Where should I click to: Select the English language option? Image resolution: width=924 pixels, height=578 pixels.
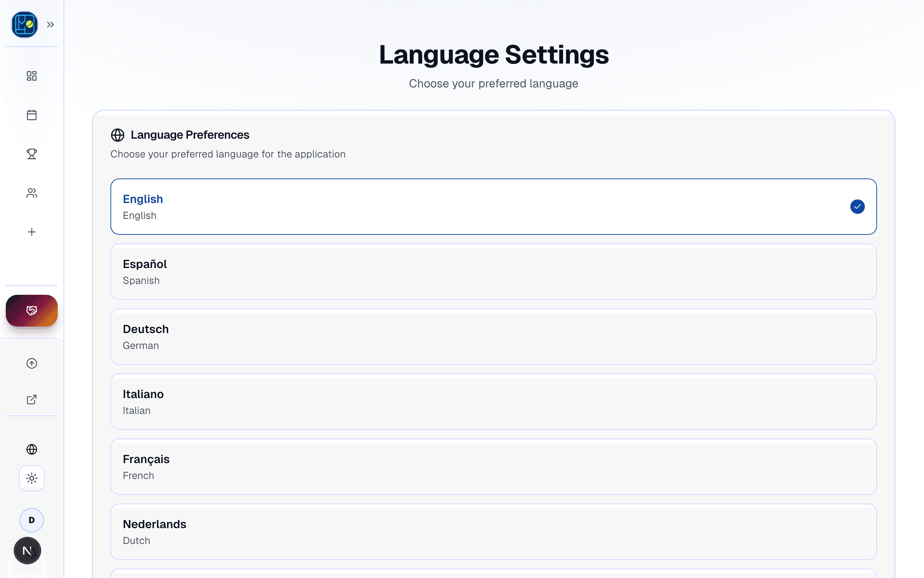[493, 206]
